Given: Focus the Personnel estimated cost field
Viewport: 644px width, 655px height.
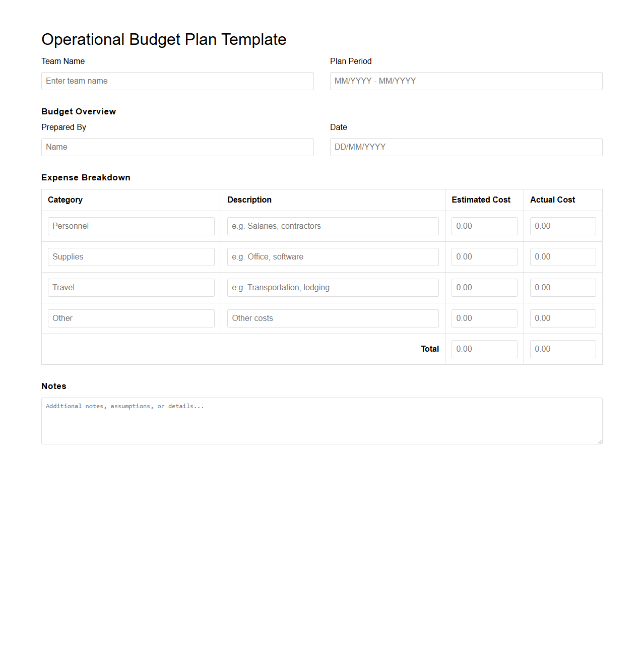Looking at the screenshot, I should coord(484,226).
